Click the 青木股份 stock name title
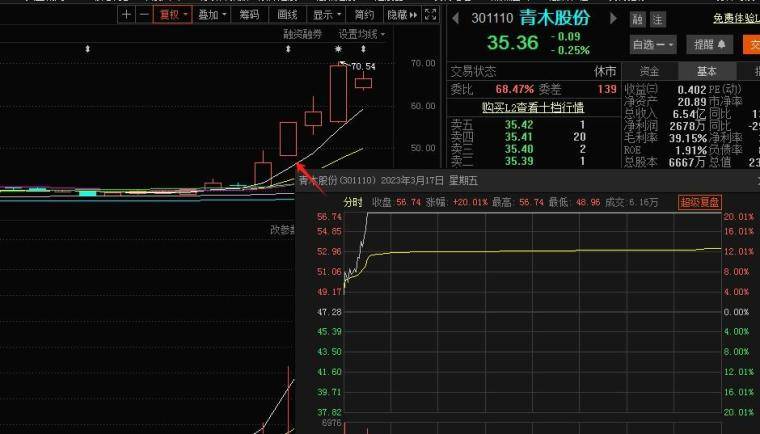760x434 pixels. pos(554,18)
